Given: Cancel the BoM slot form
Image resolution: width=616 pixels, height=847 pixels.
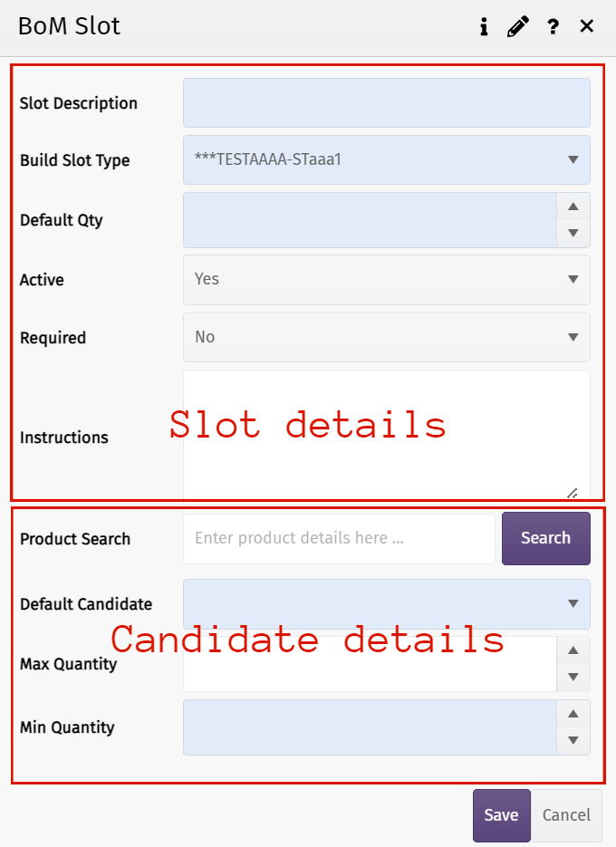Looking at the screenshot, I should point(566,815).
